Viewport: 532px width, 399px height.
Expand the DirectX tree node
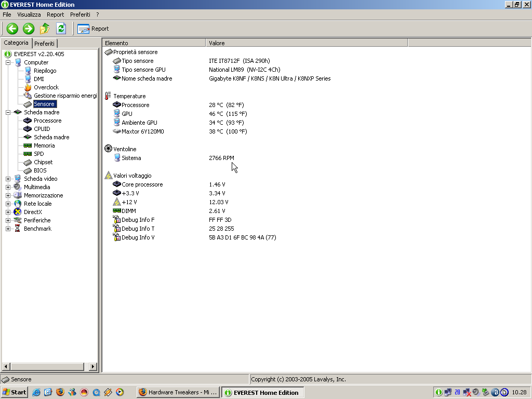point(8,212)
